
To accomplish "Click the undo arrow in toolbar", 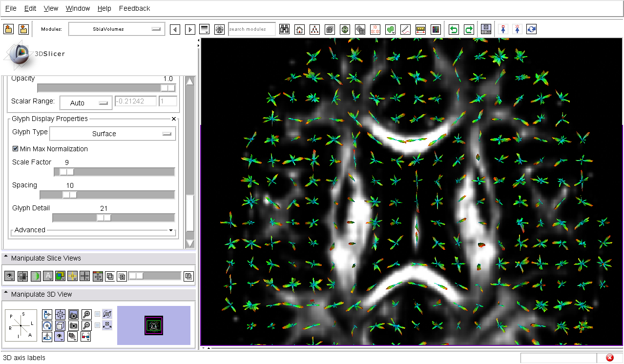I will 454,29.
